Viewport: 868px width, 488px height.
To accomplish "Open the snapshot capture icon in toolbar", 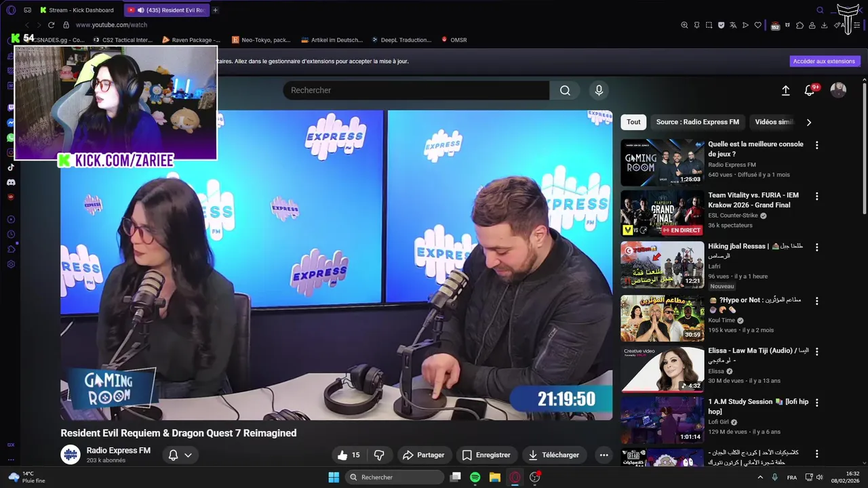I will tap(709, 25).
